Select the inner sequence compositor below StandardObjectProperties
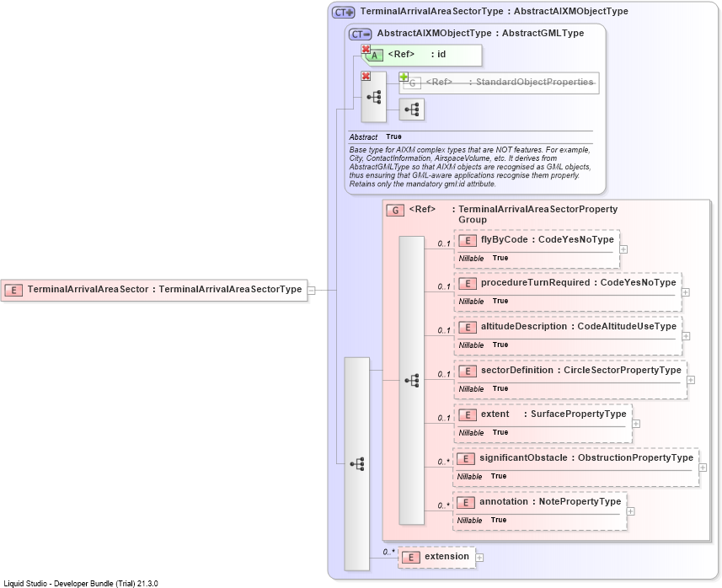The image size is (722, 588). tap(412, 110)
